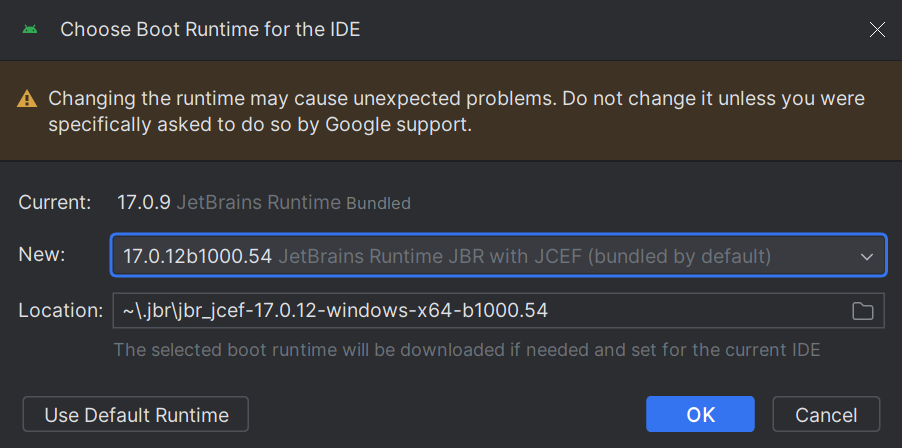
Task: Click the hint about downloading selected boot runtime
Action: [x=467, y=350]
